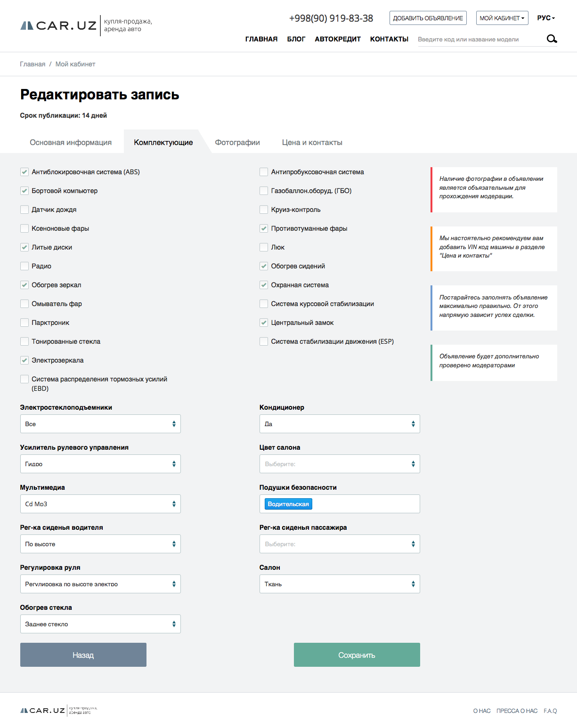The width and height of the screenshot is (577, 728).
Task: Open the Автокредит menu item
Action: (338, 39)
